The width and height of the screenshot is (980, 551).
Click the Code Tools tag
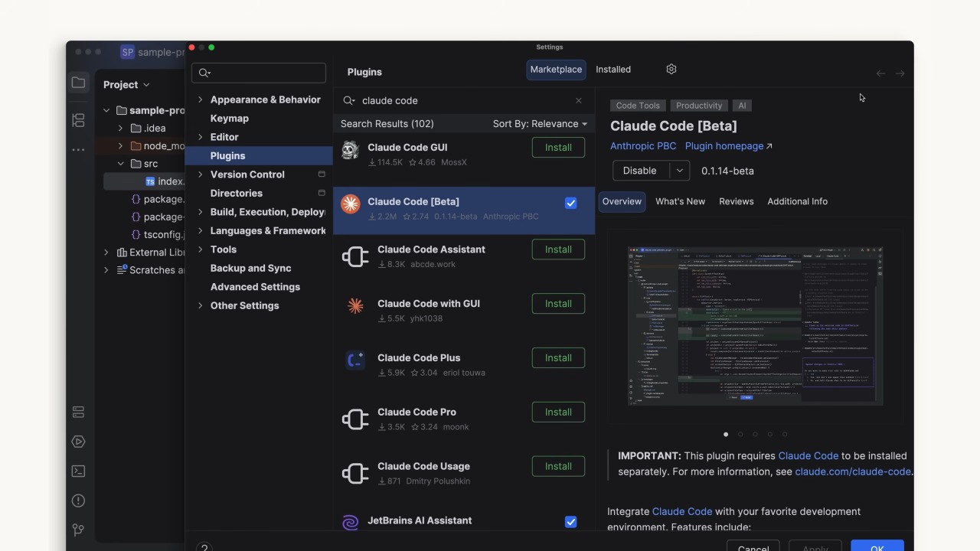pos(638,106)
